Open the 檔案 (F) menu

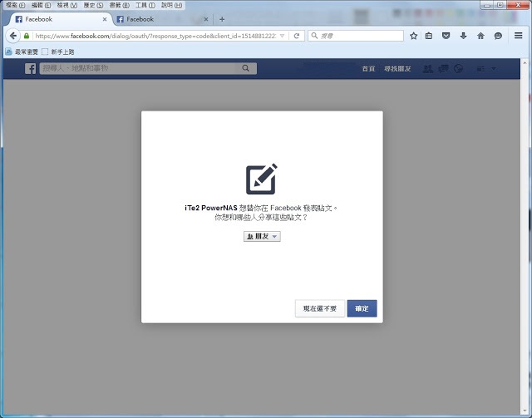[x=16, y=5]
